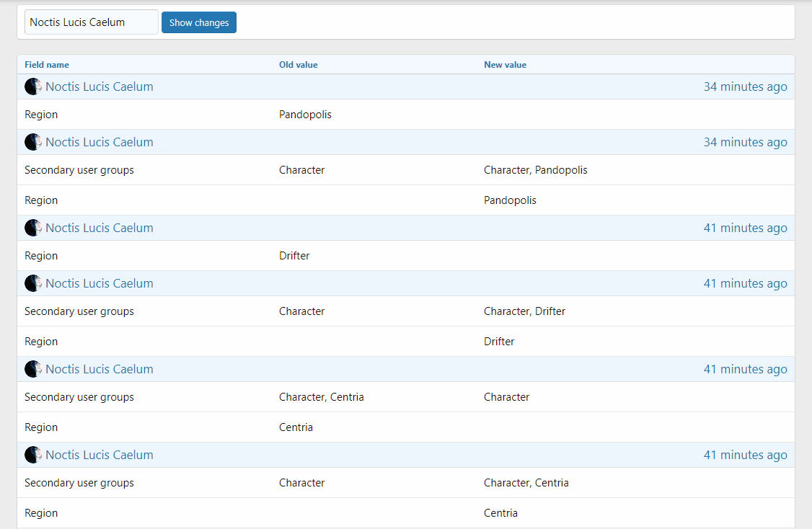812x529 pixels.
Task: Click avatar above the 'Character, Drifter' change row
Action: coord(33,283)
